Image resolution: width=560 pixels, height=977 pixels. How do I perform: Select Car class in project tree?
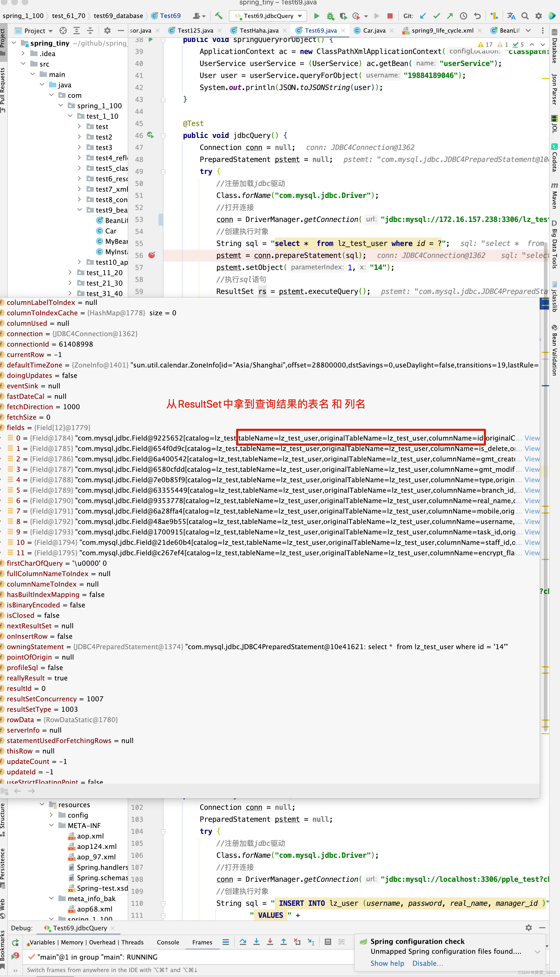click(x=111, y=231)
